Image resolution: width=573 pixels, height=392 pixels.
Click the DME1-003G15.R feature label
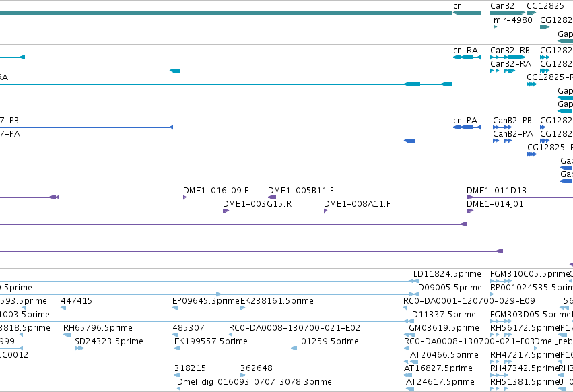click(257, 204)
